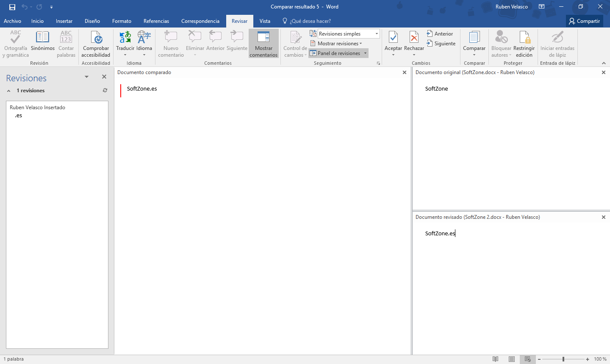Undo the last action in the title bar

25,7
